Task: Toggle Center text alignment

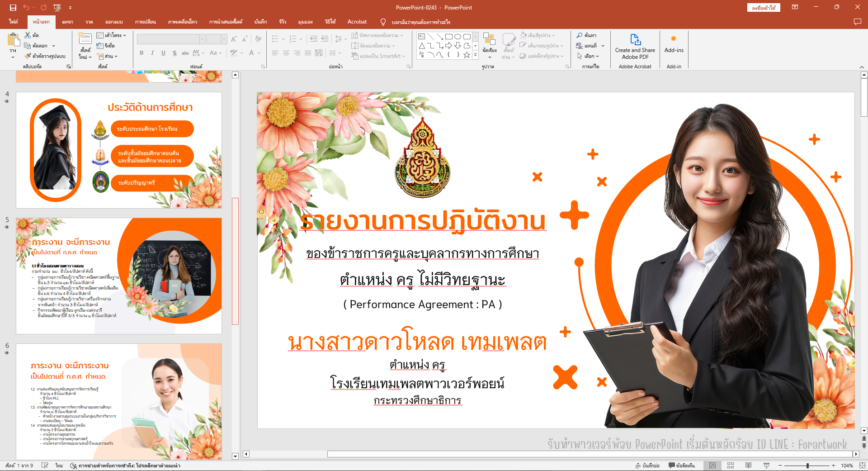Action: (286, 53)
